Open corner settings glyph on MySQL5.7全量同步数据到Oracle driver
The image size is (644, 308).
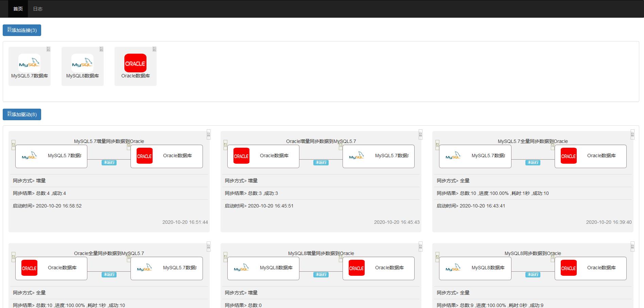[x=632, y=134]
